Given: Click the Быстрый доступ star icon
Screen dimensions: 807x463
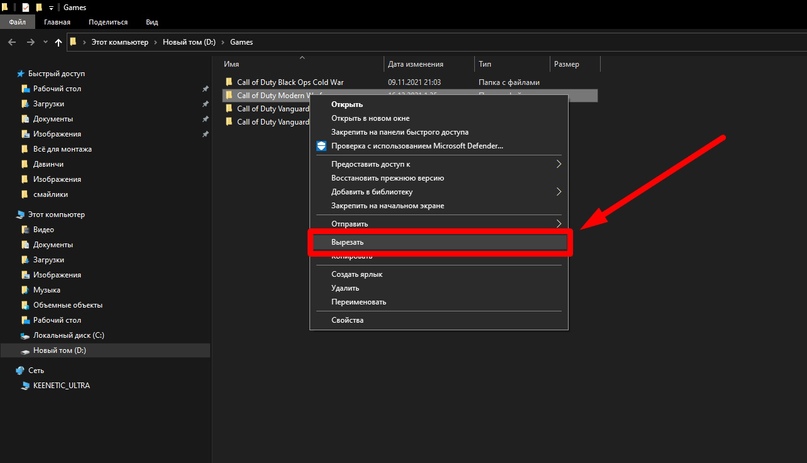Looking at the screenshot, I should coord(20,74).
